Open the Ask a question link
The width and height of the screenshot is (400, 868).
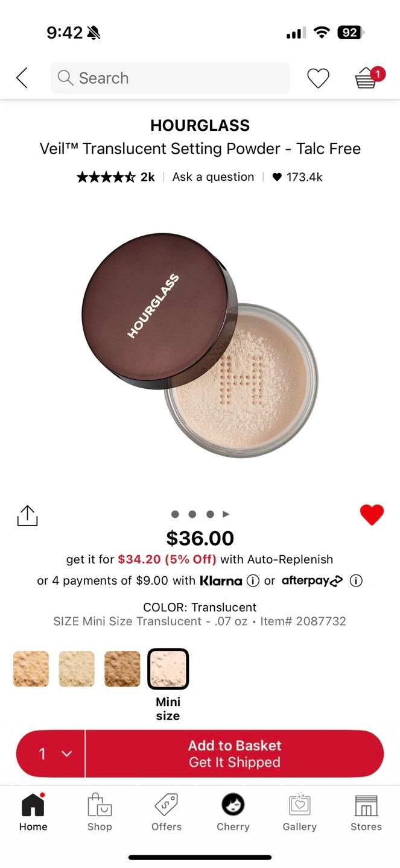coord(214,177)
